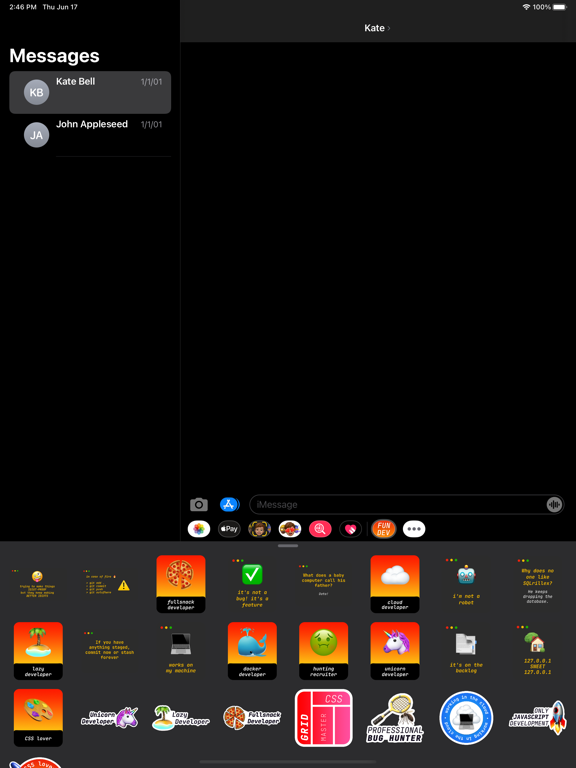576x768 pixels.
Task: Open the Photos iMessage app
Action: click(x=199, y=529)
